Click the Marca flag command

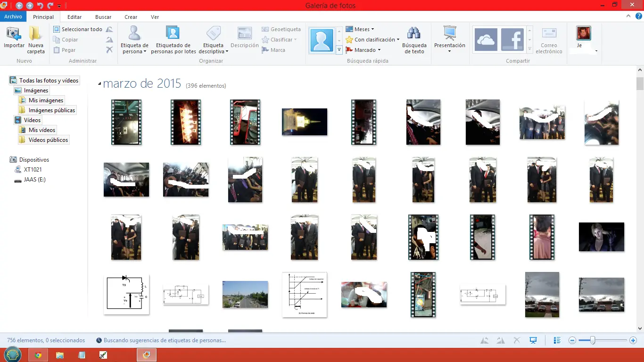[273, 50]
